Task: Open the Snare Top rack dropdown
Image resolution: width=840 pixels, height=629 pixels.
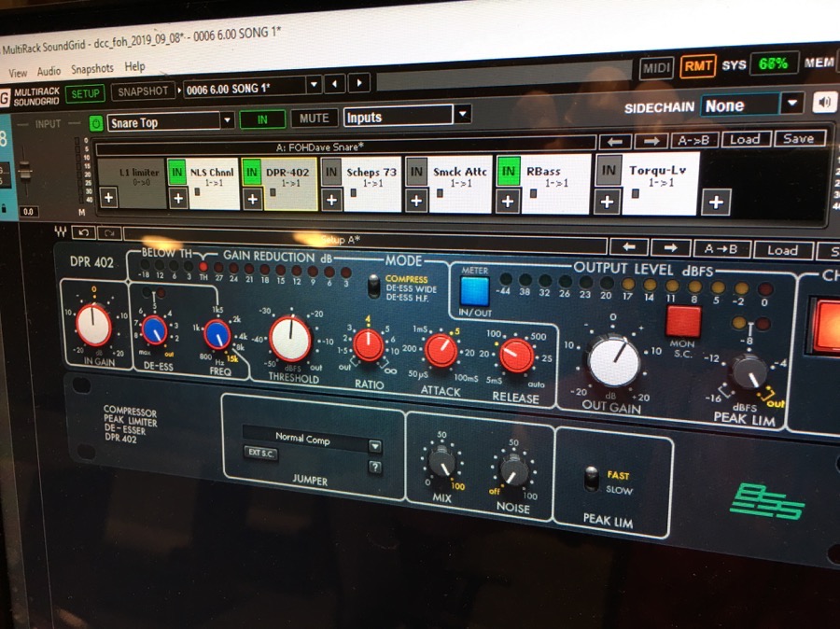Action: point(227,120)
